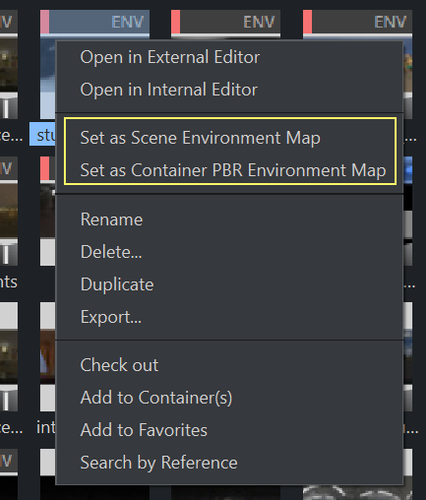
Task: Select the bottom right grayscale environment thumbnail
Action: pos(358,492)
